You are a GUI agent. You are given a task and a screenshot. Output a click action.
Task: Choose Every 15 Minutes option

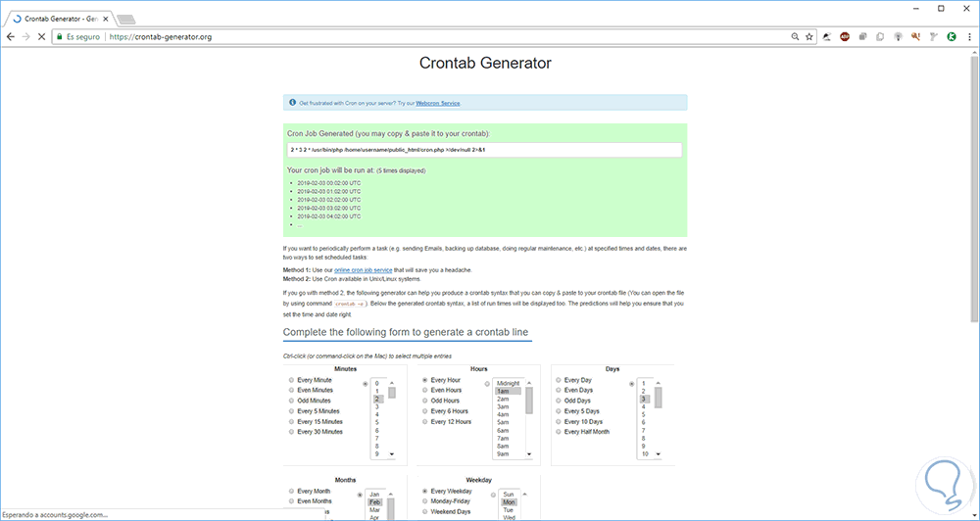click(292, 421)
